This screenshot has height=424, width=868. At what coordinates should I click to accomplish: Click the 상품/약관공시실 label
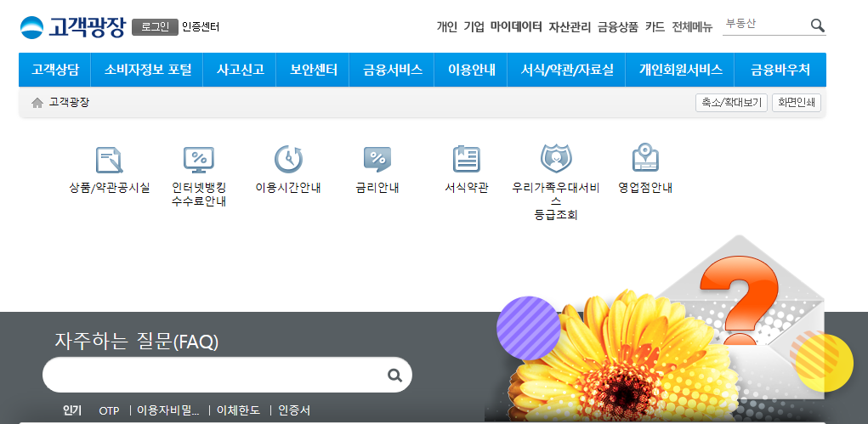tap(109, 188)
